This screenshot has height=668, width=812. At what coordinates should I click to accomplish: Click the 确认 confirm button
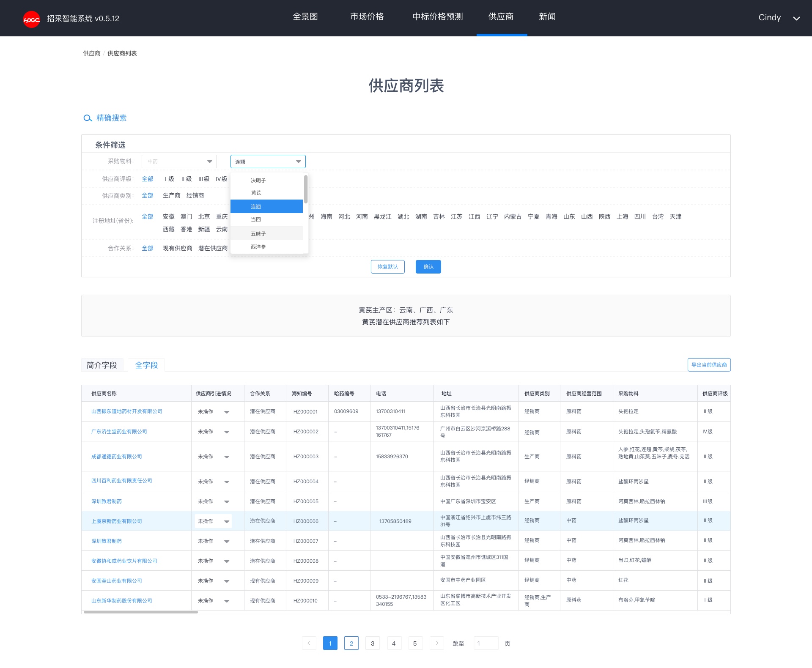(428, 267)
